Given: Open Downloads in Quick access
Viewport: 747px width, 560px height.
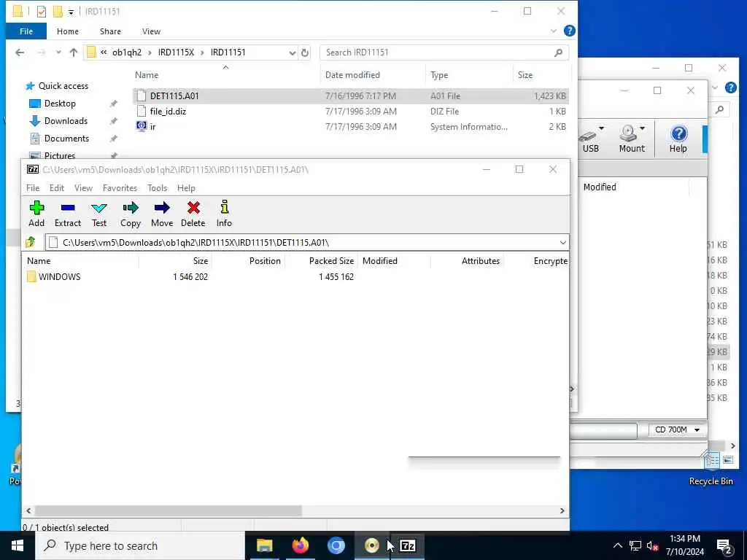Looking at the screenshot, I should click(66, 121).
